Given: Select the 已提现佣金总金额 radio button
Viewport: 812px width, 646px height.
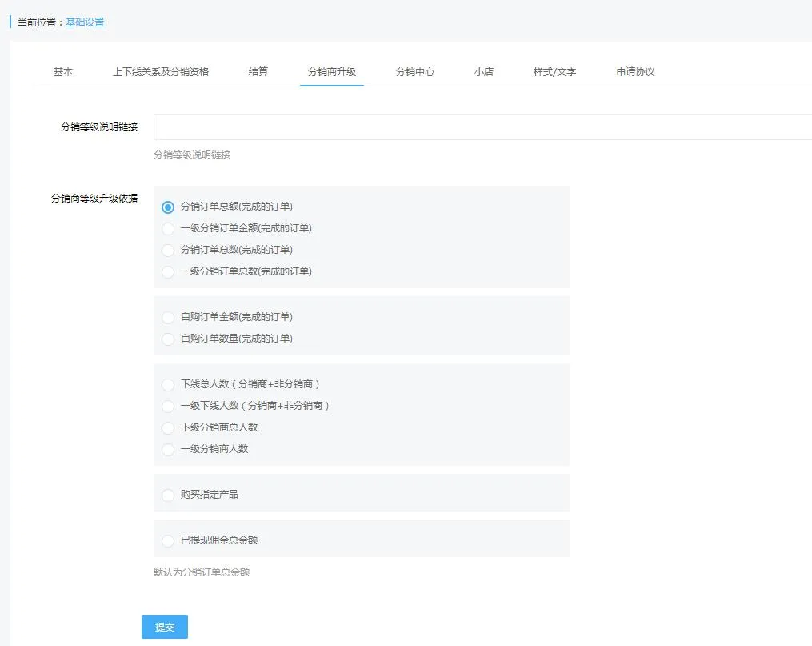Looking at the screenshot, I should coord(168,541).
